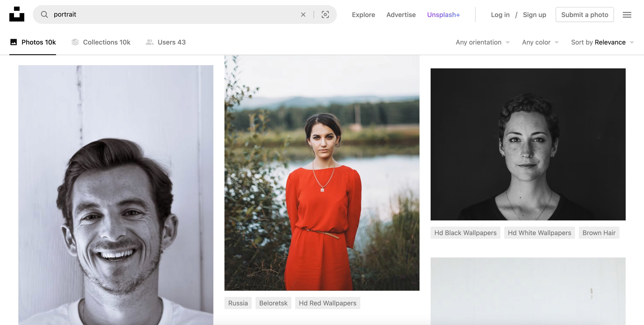The image size is (644, 325).
Task: Click the Brown Hair tag
Action: (599, 233)
